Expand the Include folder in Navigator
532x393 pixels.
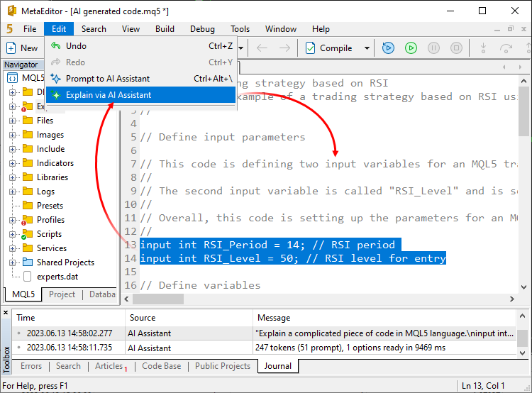tap(13, 149)
